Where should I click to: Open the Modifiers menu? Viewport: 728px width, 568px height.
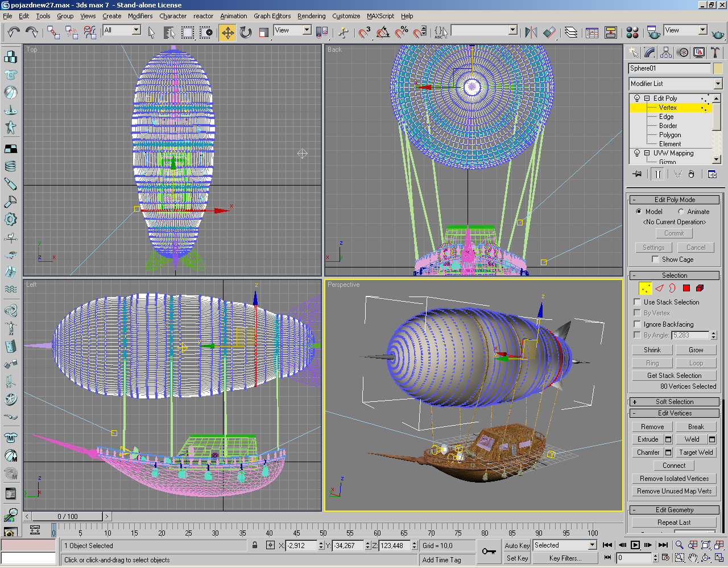point(140,16)
